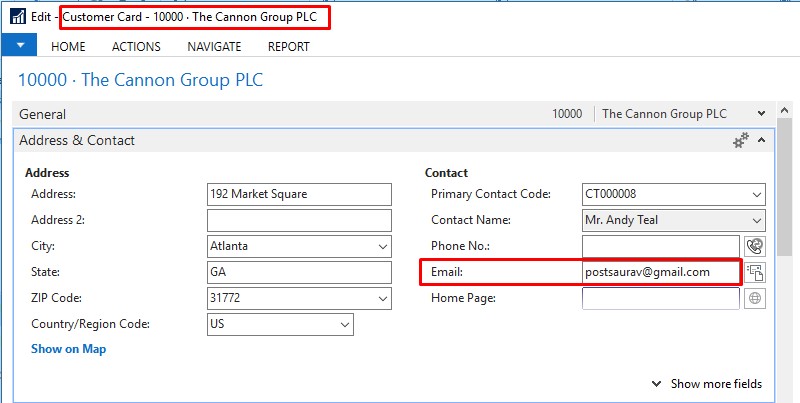Viewport: 800px width, 403px height.
Task: Open the City dropdown showing Atlanta
Action: [382, 246]
